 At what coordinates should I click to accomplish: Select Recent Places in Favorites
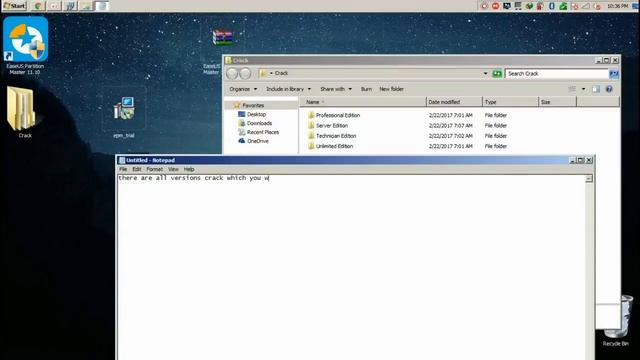(263, 132)
